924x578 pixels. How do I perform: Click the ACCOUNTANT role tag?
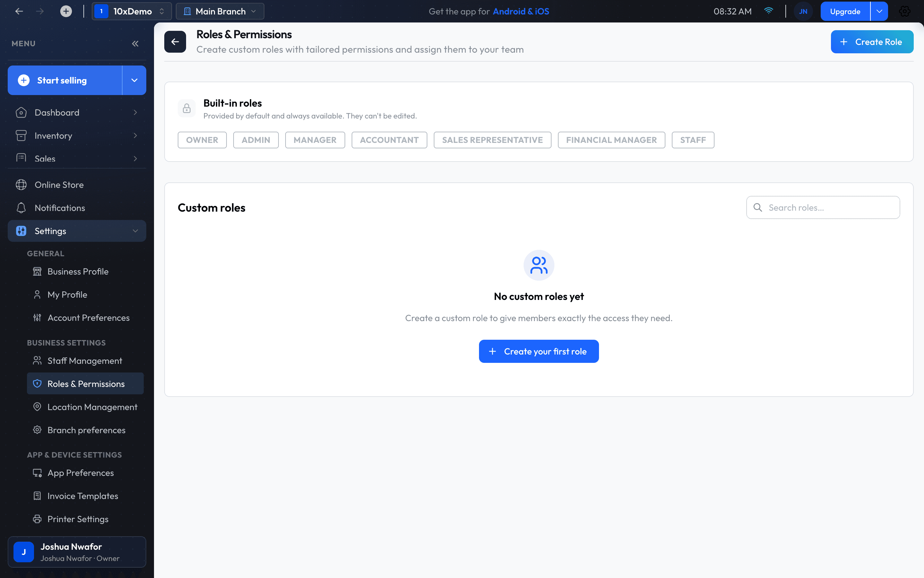(389, 140)
